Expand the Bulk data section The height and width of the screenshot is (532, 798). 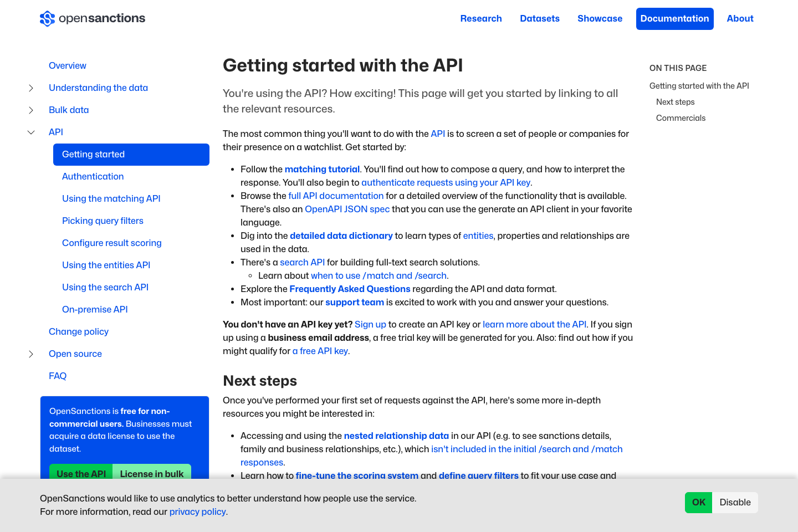(30, 110)
